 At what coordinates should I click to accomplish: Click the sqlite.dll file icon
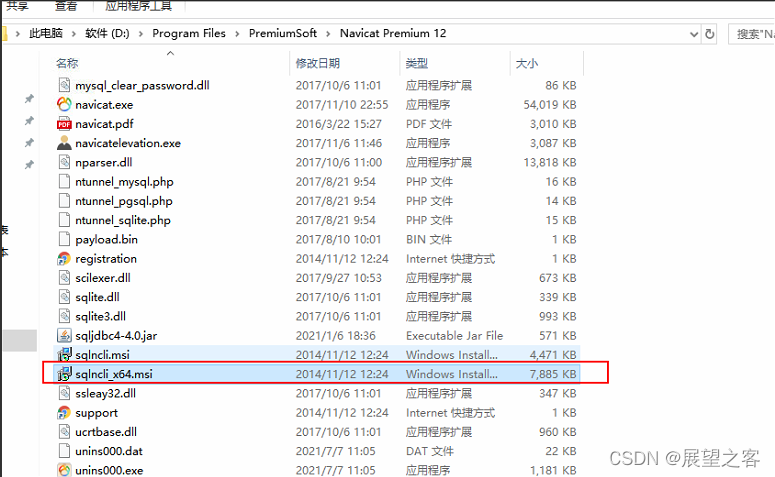coord(64,297)
